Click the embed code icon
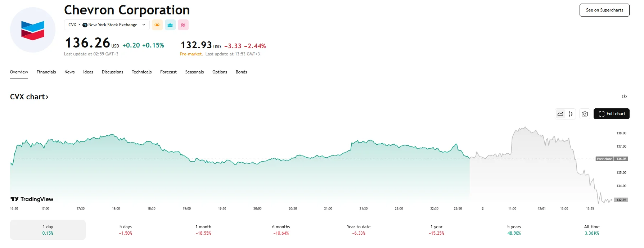 [x=624, y=96]
